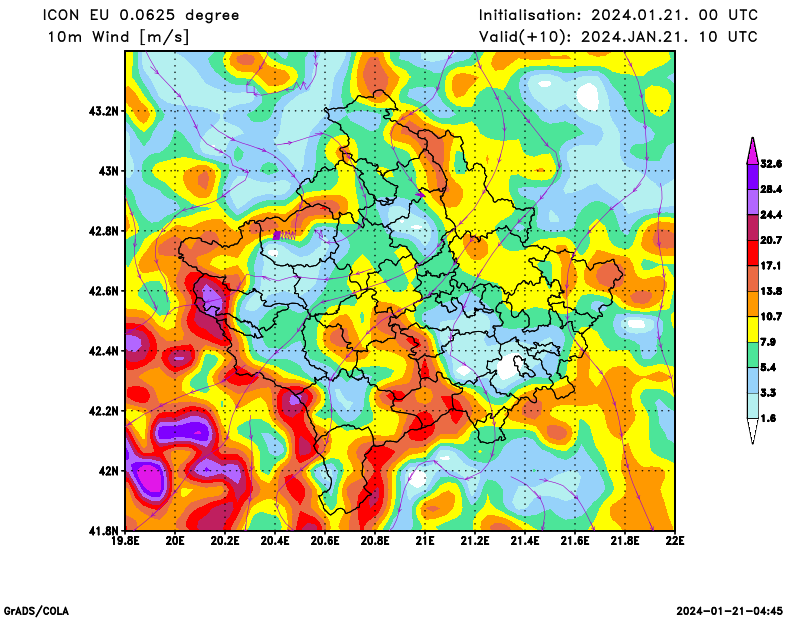Click the timestamp 2024-01-21-04:45
This screenshot has height=618, width=800.
click(730, 611)
